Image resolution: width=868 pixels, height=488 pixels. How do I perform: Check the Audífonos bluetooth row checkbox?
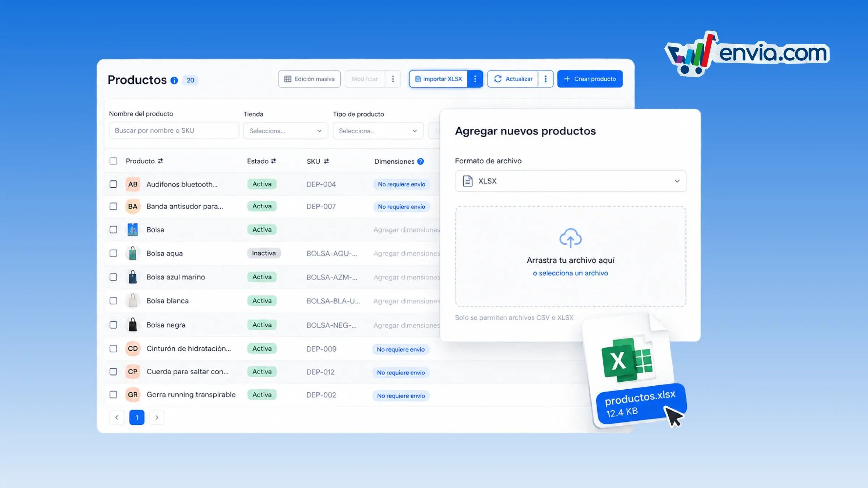(x=114, y=184)
